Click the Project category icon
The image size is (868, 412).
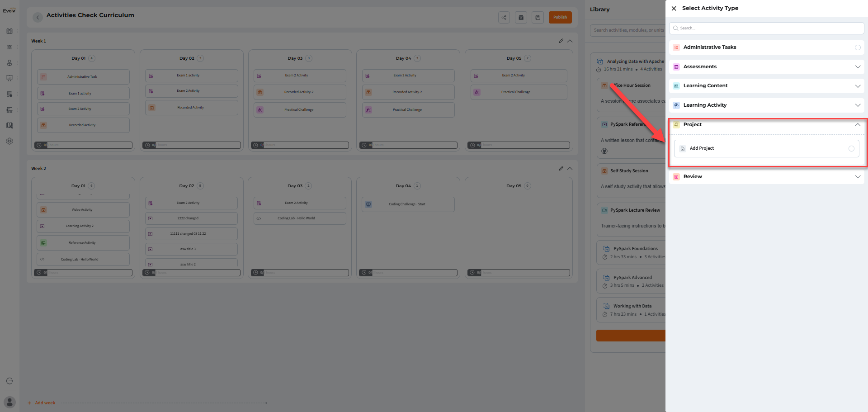pyautogui.click(x=676, y=125)
